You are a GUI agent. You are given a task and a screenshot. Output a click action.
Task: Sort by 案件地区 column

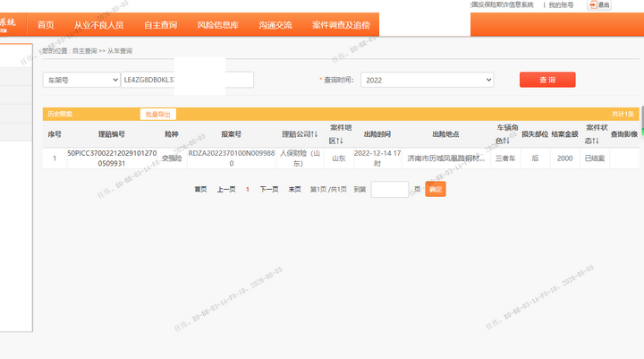tap(339, 134)
